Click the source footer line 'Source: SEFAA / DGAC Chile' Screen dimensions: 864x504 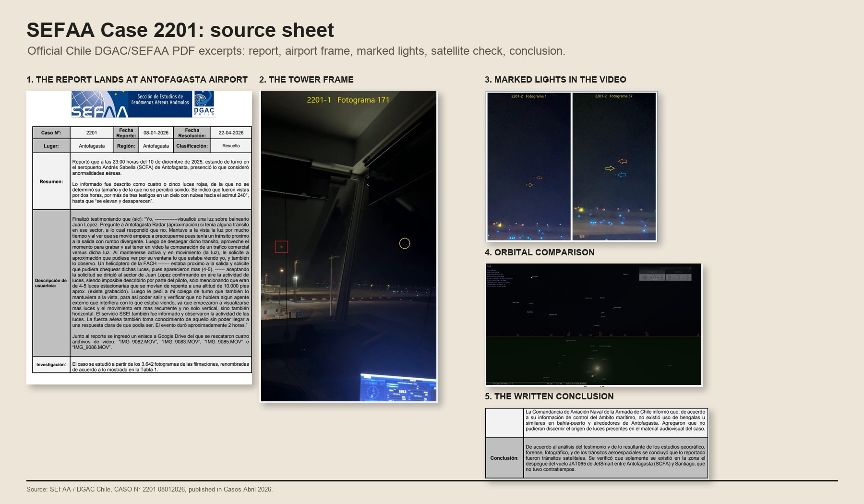point(149,490)
